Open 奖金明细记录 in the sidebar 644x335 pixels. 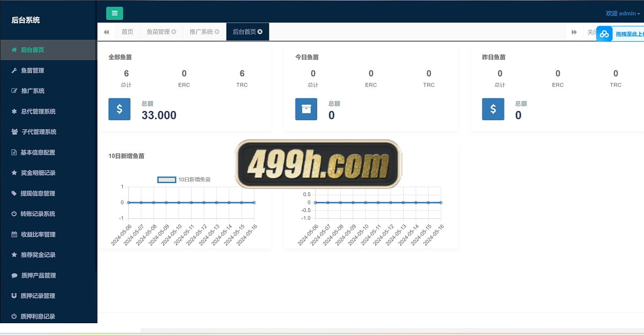pyautogui.click(x=48, y=173)
